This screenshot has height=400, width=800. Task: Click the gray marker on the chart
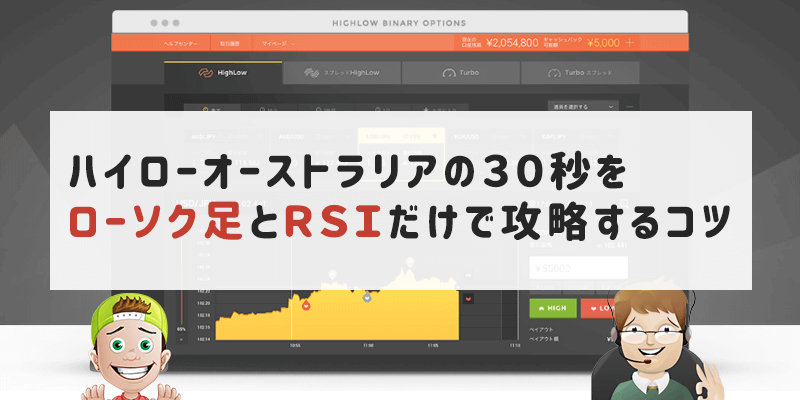tap(367, 297)
